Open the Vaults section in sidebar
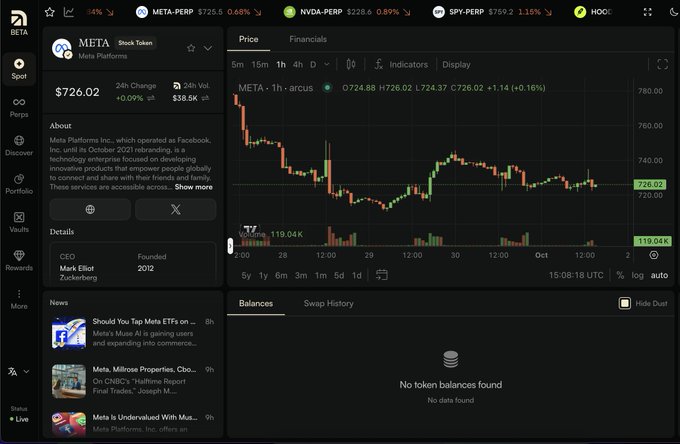Image resolution: width=680 pixels, height=444 pixels. (x=19, y=222)
